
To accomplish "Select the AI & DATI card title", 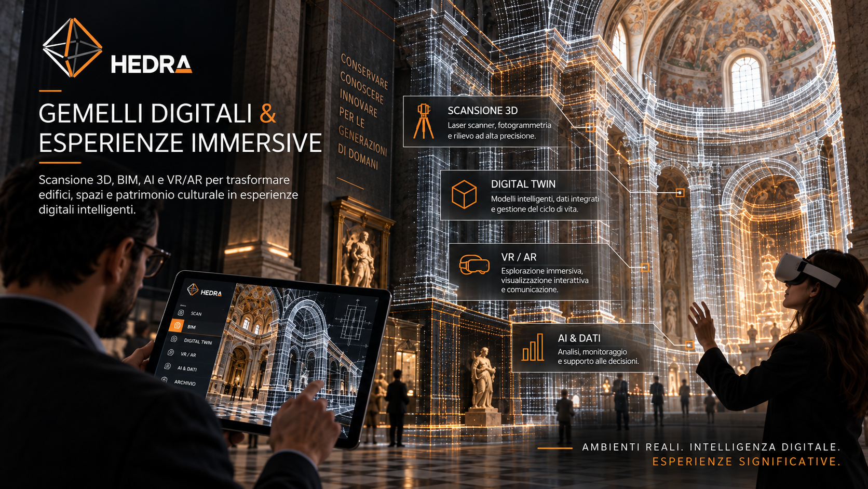I will (579, 338).
